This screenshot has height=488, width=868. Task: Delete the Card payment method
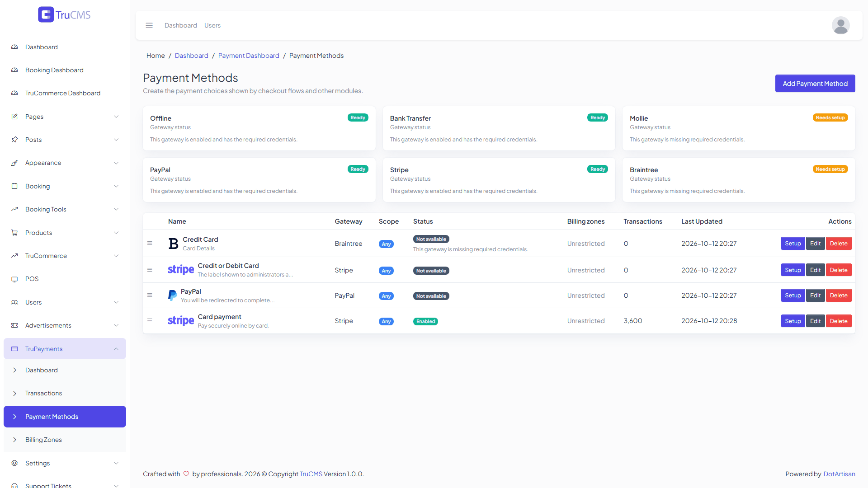click(x=839, y=321)
